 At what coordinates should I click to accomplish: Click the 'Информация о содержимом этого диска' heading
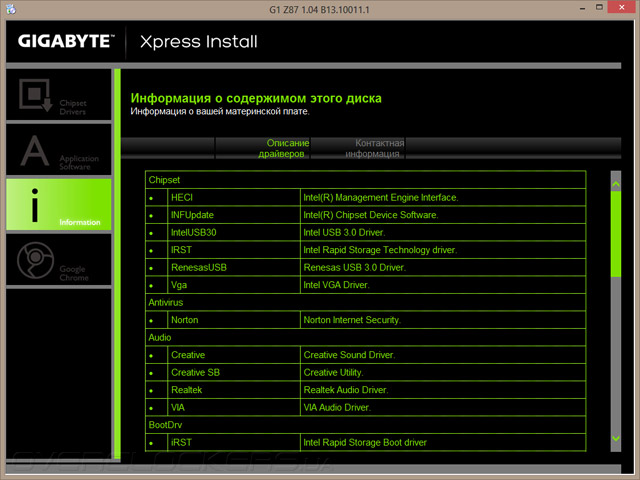256,98
